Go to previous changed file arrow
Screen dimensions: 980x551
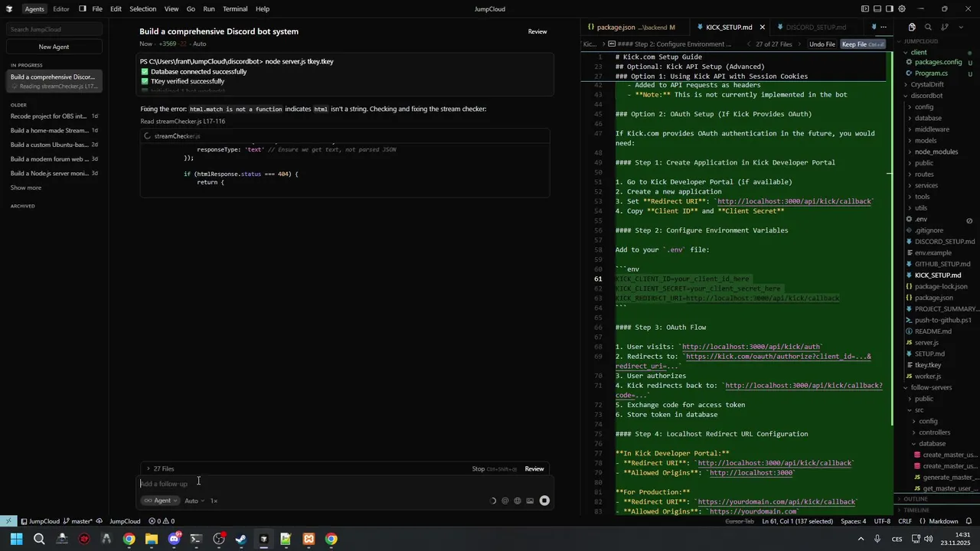click(x=749, y=44)
